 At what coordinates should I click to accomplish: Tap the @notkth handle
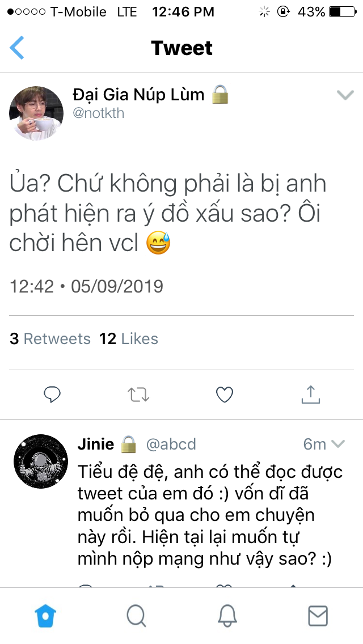coord(98,113)
